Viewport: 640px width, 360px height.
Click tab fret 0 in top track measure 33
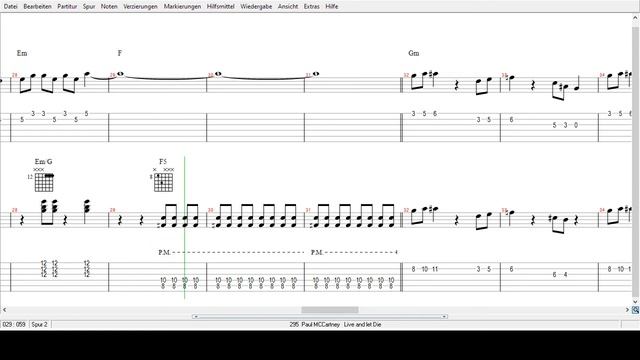pos(576,125)
